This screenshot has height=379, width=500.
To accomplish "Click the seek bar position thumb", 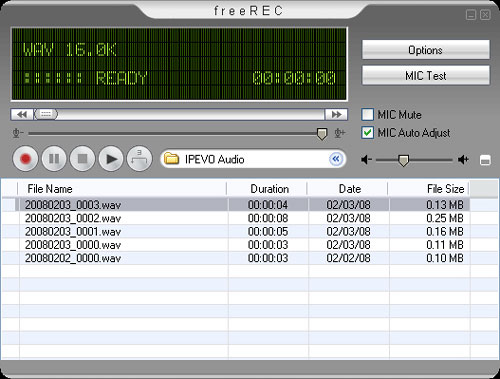I will point(46,114).
